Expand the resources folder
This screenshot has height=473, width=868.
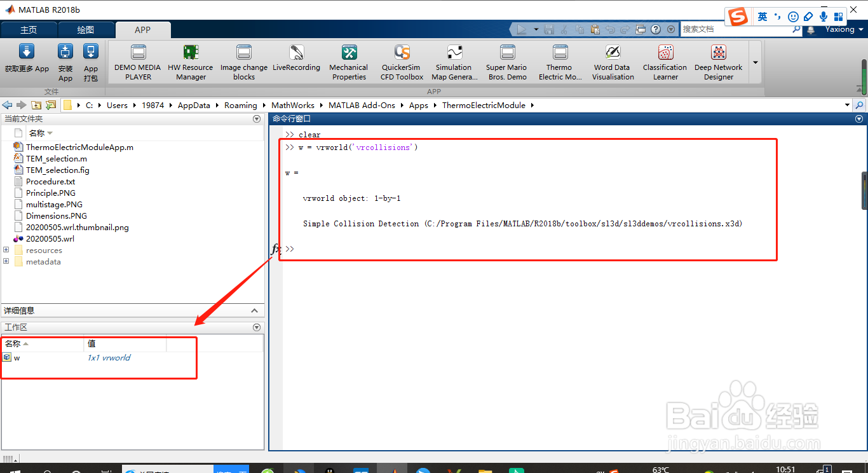pos(6,250)
